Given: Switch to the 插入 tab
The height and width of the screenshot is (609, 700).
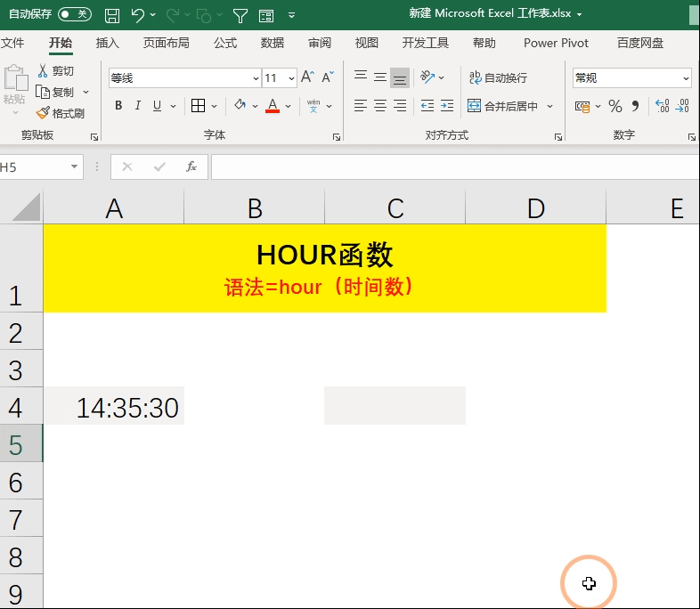Looking at the screenshot, I should click(x=108, y=43).
